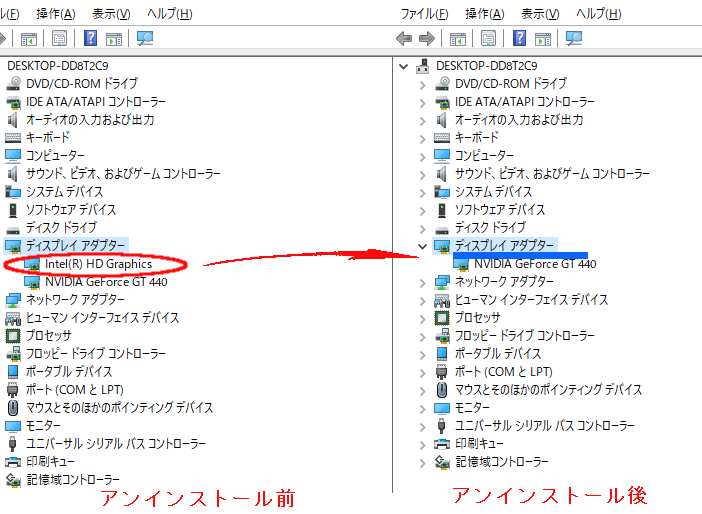Viewport: 702px width, 514px height.
Task: Click the Intel(R) HD Graphics adapter icon
Action: pos(32,264)
